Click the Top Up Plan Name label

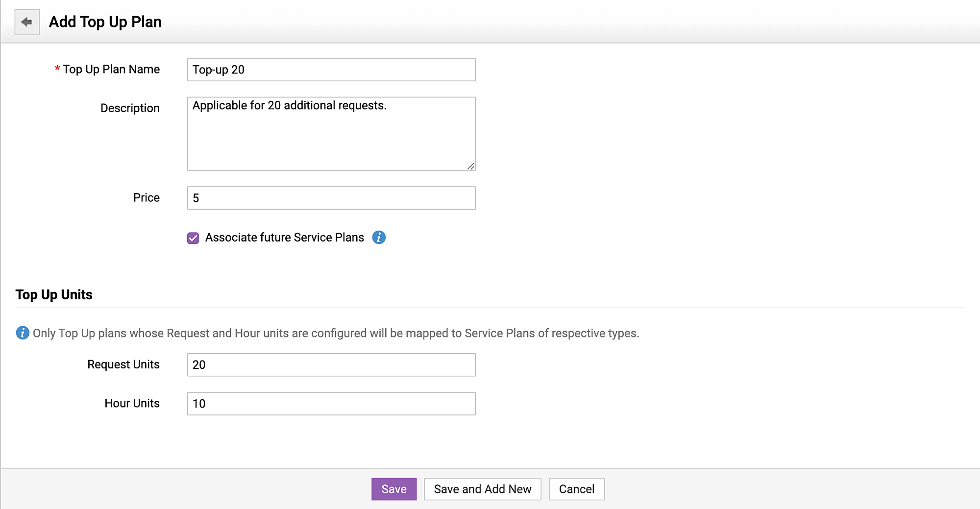(111, 70)
